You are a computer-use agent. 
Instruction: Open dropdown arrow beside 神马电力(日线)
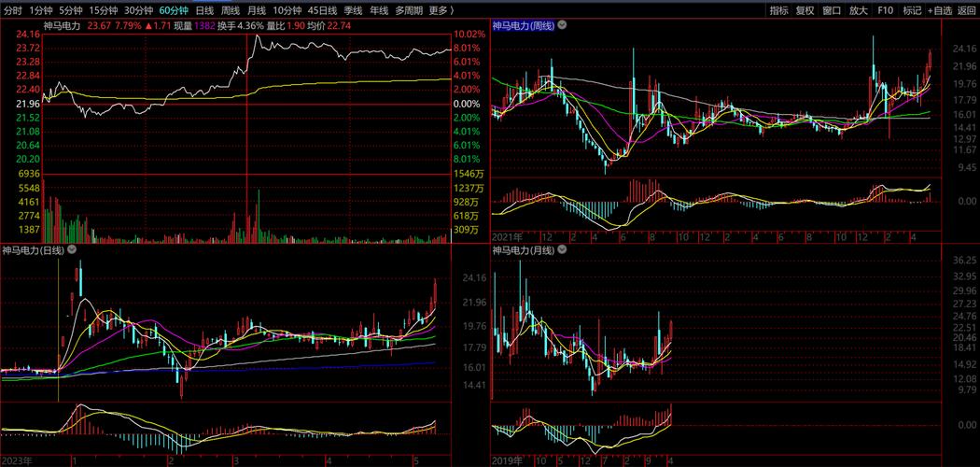71,249
